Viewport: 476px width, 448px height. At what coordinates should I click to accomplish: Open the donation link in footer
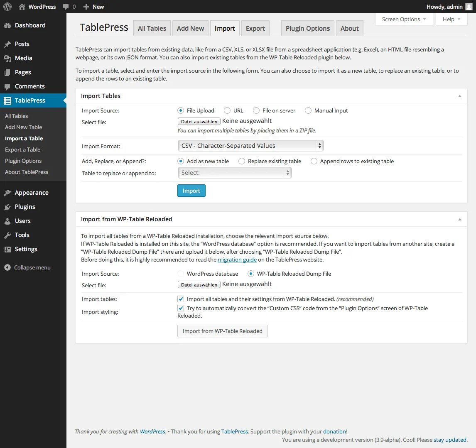click(x=334, y=432)
